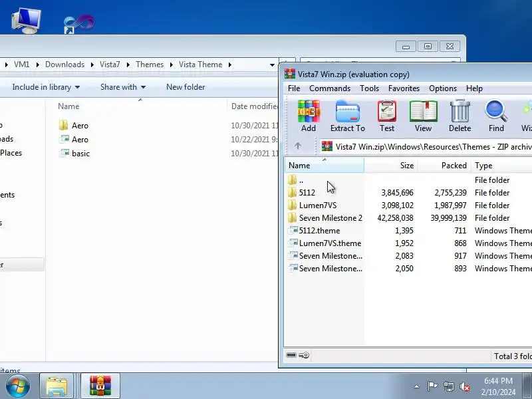The width and height of the screenshot is (532, 399).
Task: Select the basic theme file in Explorer
Action: pyautogui.click(x=74, y=154)
